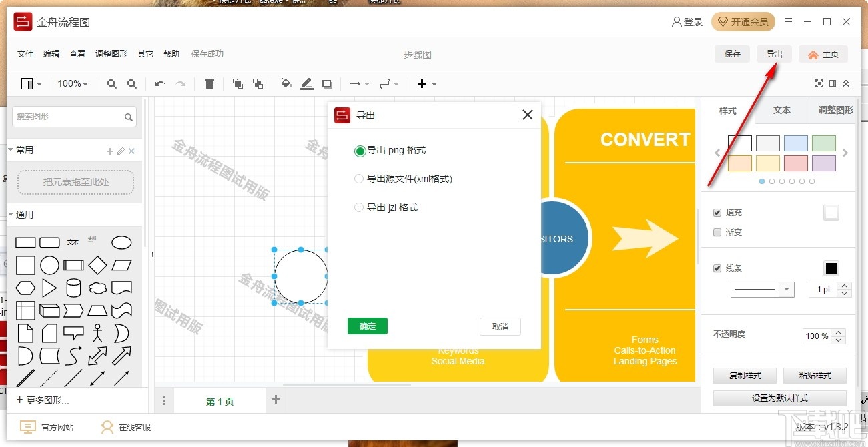The height and width of the screenshot is (447, 868).
Task: Collapse the toolbar with double chevron
Action: (846, 83)
